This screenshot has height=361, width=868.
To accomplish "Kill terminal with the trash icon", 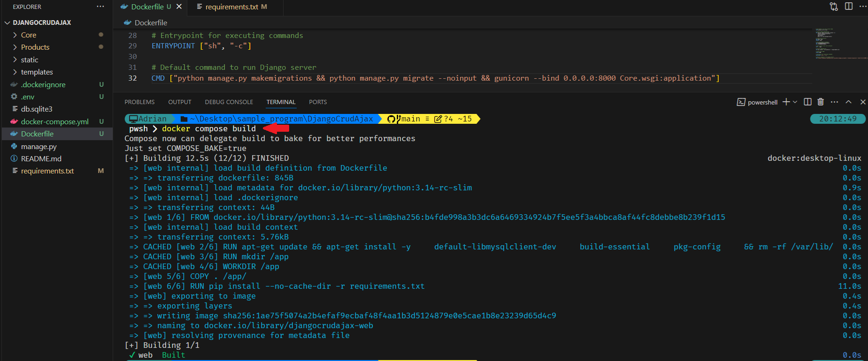I will [821, 102].
